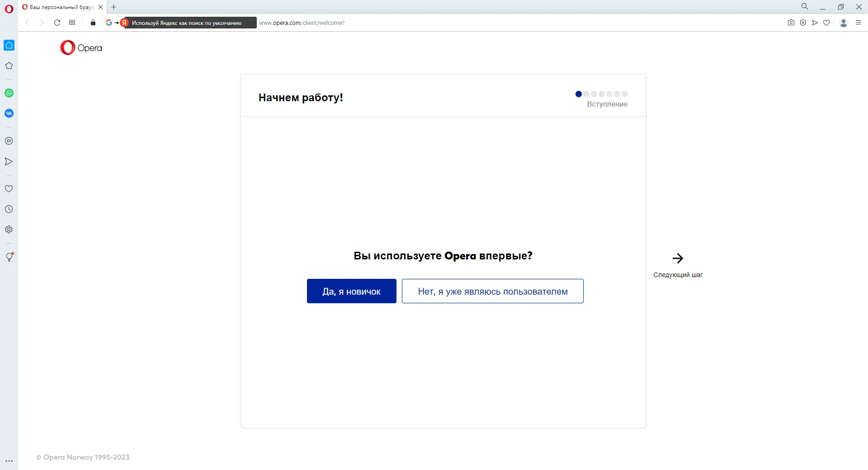Open a new browser tab
Screen dimensions: 868x470
point(113,7)
